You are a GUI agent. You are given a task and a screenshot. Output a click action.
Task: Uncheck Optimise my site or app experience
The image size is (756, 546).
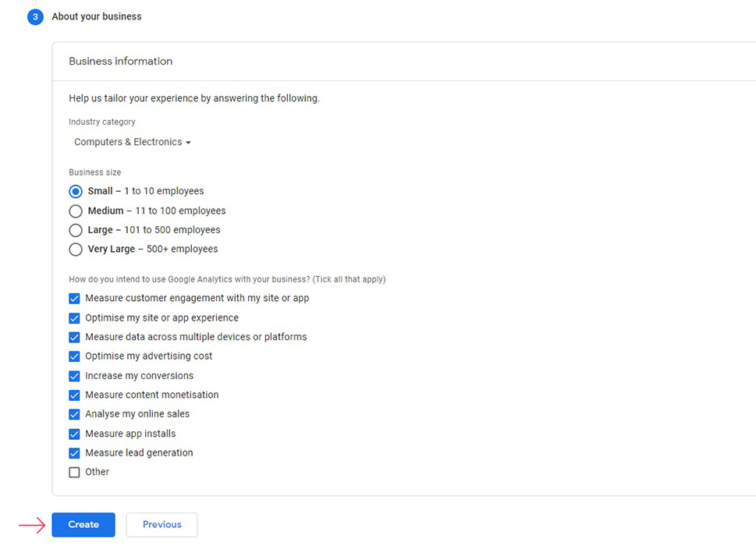pos(74,318)
